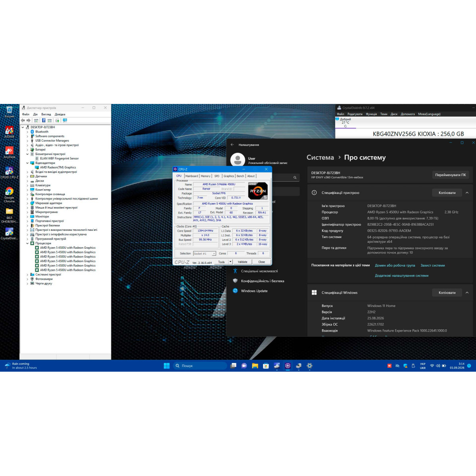Switch to the Memory tab in CPU-Z
Screen dimensions: 476x476
[x=205, y=176]
